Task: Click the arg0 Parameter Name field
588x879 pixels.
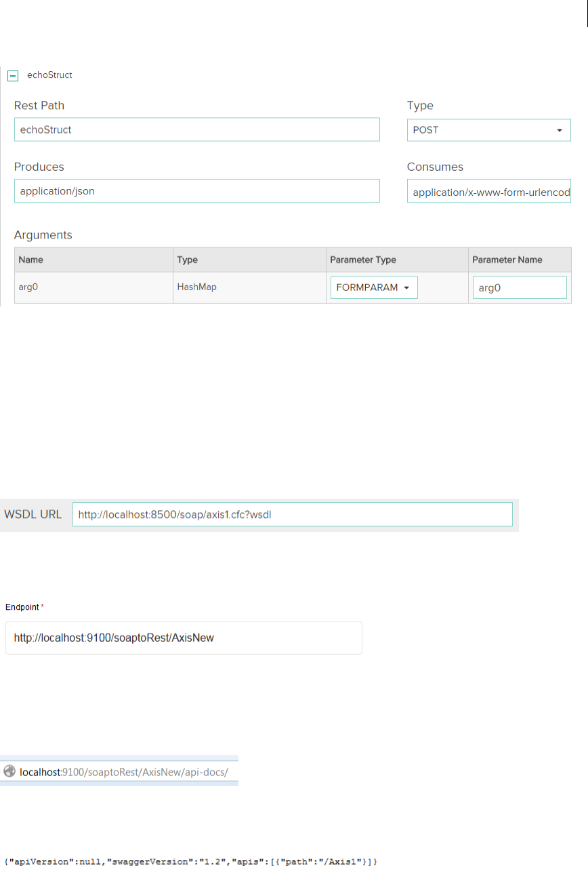Action: coord(519,288)
